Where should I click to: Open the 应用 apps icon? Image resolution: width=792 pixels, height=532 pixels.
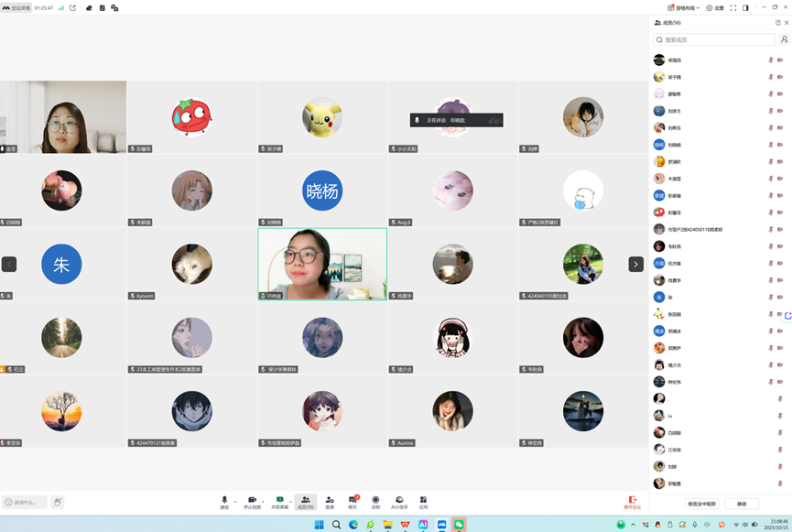coord(423,502)
